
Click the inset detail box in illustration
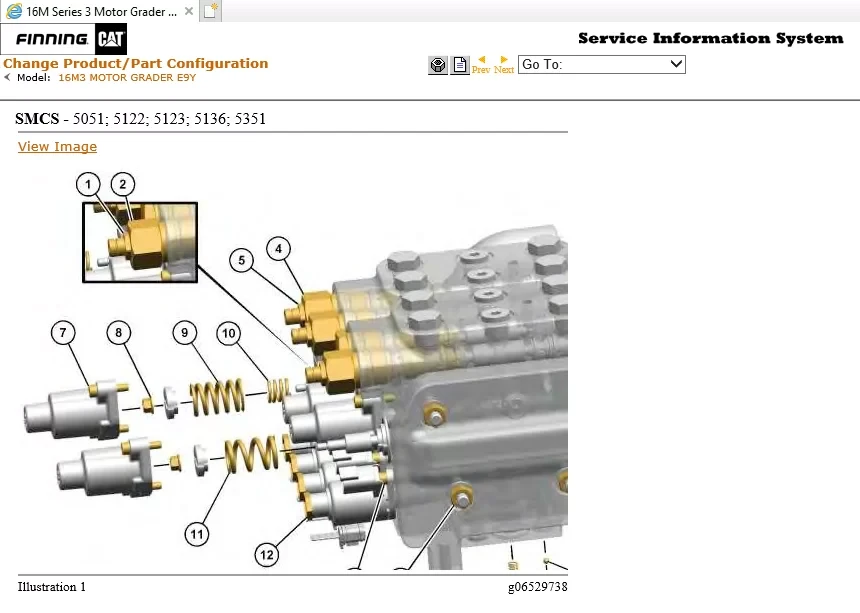pyautogui.click(x=140, y=242)
